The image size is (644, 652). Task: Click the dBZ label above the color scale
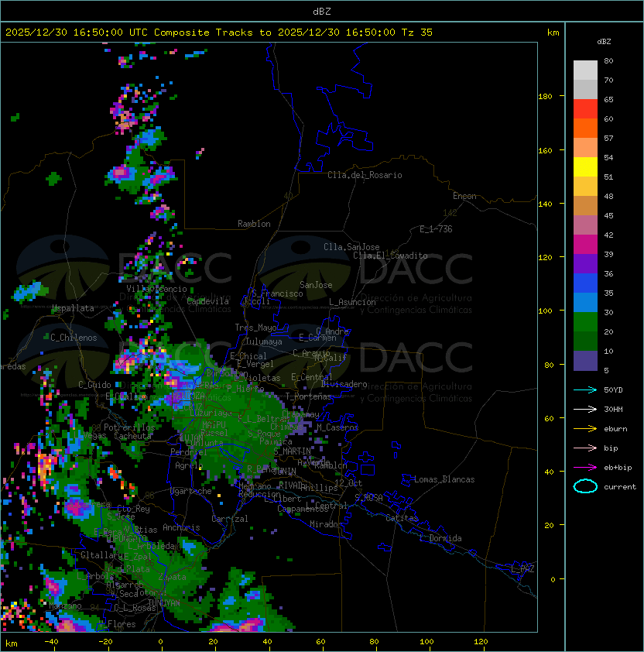604,42
